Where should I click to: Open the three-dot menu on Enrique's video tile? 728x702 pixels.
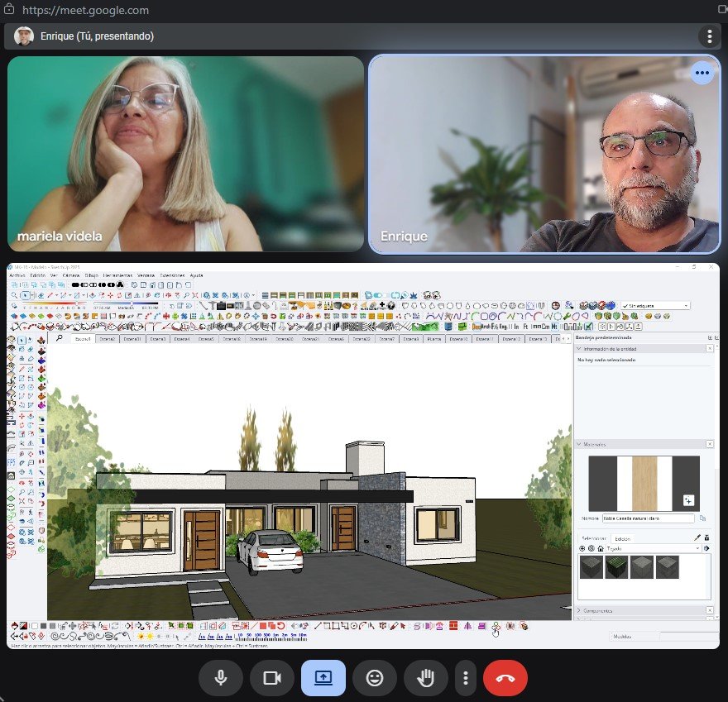pos(702,73)
